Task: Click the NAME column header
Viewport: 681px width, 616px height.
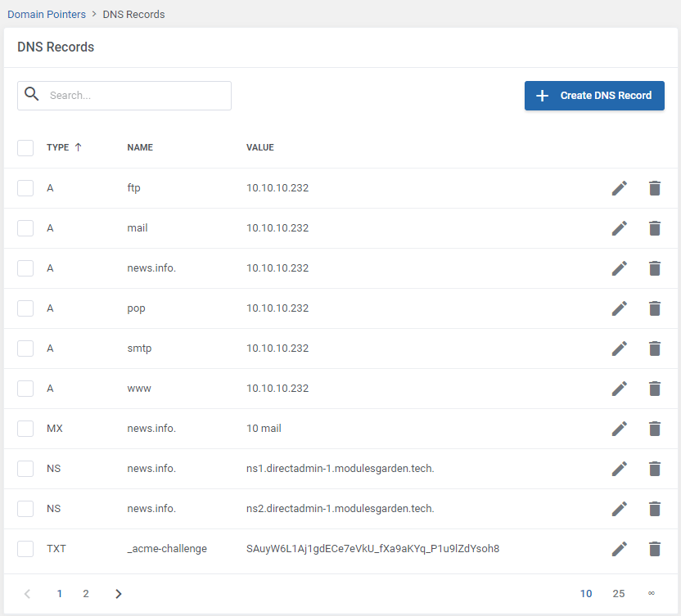Action: pyautogui.click(x=140, y=147)
